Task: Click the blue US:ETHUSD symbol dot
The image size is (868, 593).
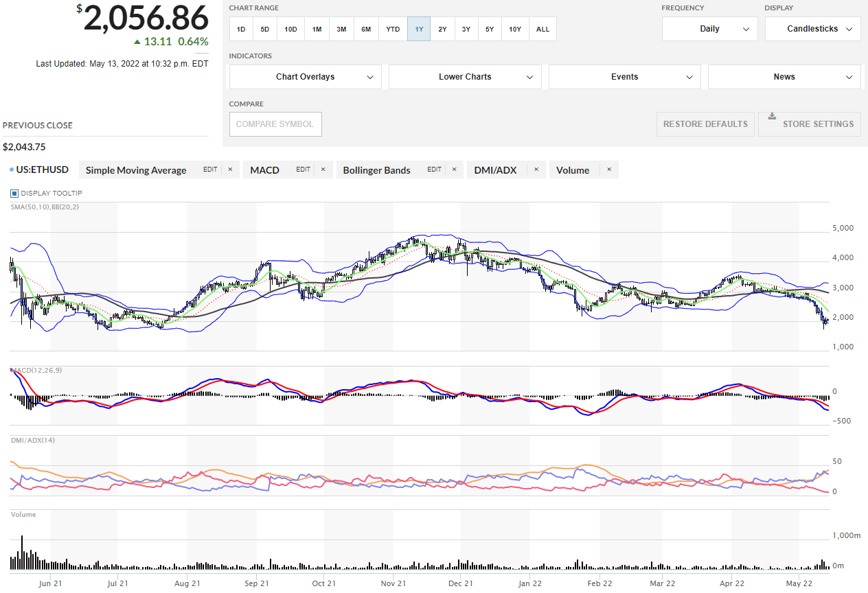Action: [x=12, y=170]
